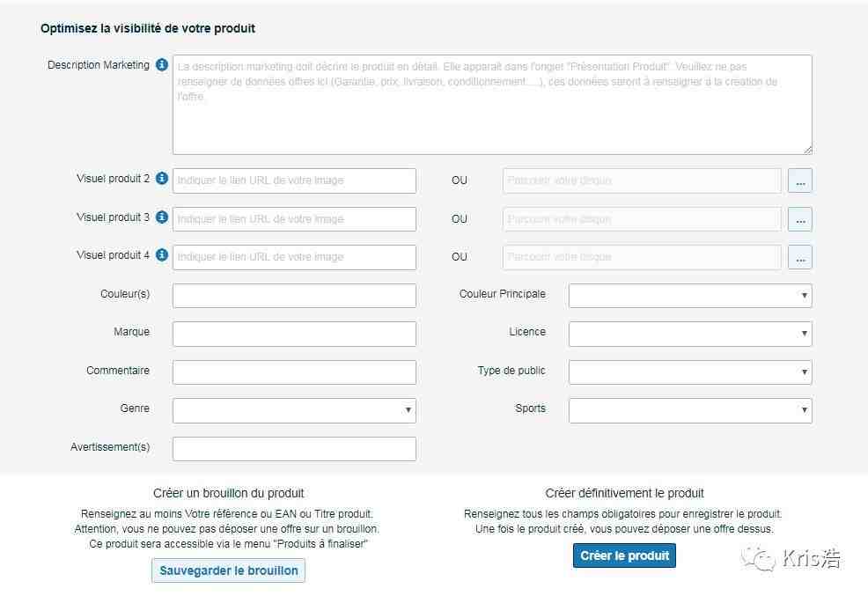The image size is (868, 596).
Task: Click the Avertissement(s) input field
Action: tap(295, 449)
